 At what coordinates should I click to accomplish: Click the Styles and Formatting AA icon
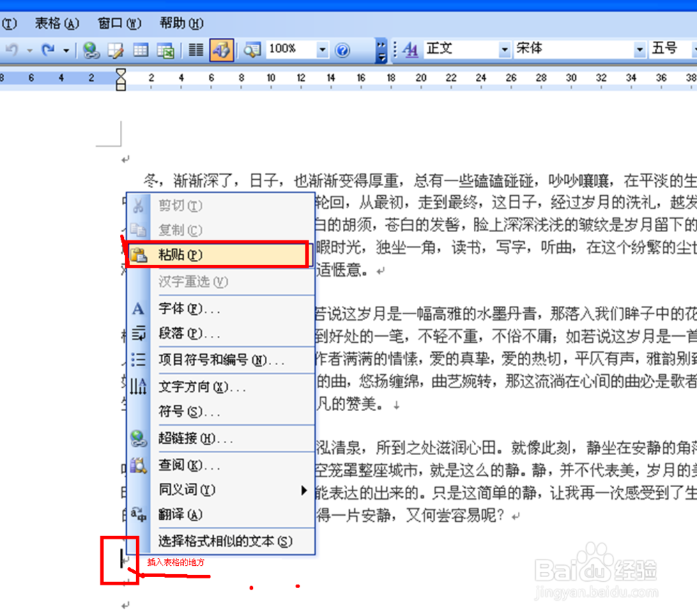[411, 49]
